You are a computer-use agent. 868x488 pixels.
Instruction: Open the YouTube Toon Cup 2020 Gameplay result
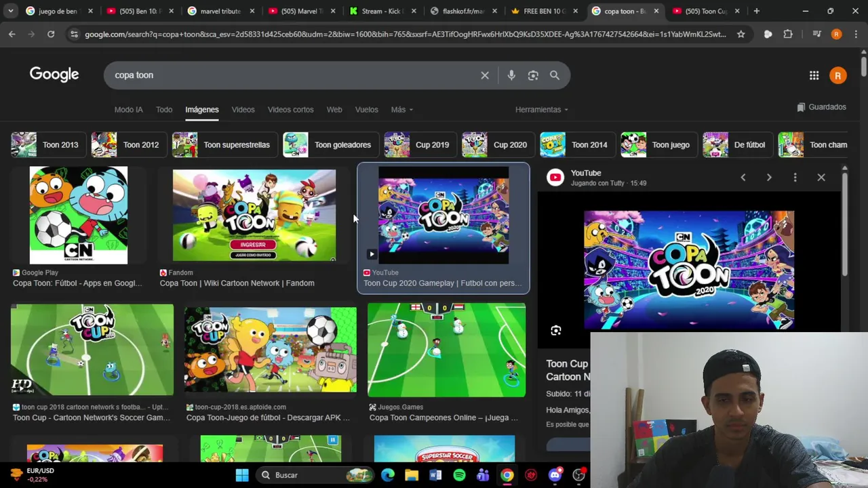point(443,215)
